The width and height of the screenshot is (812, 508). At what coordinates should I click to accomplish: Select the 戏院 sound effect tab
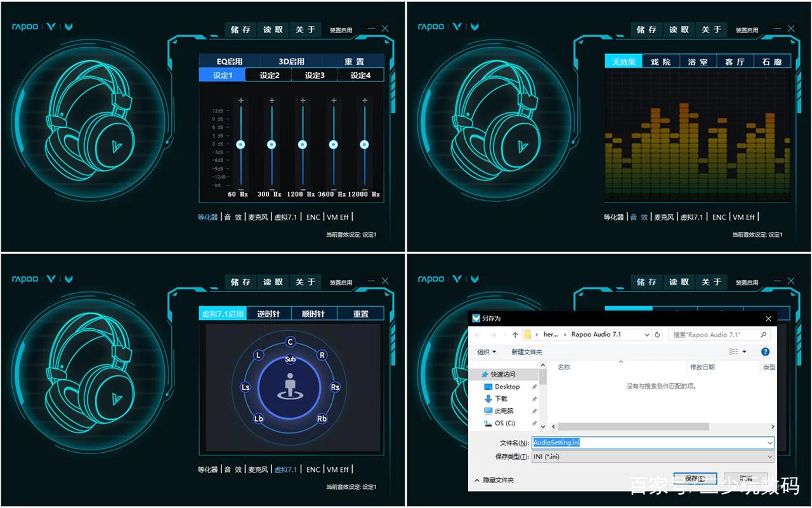point(660,62)
